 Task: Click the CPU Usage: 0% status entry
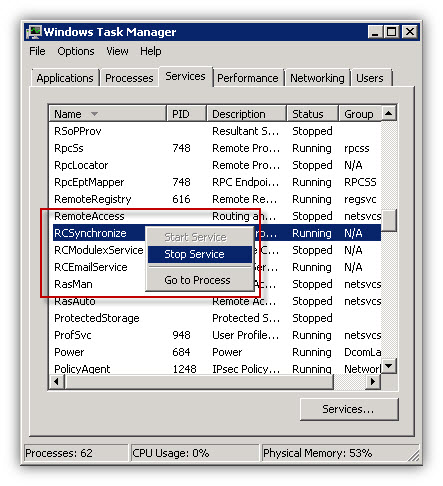point(195,453)
